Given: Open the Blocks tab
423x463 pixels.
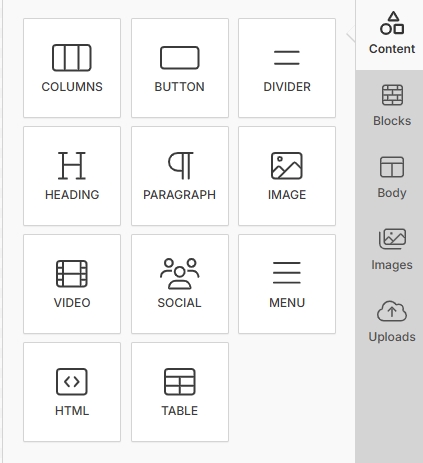Looking at the screenshot, I should click(392, 106).
